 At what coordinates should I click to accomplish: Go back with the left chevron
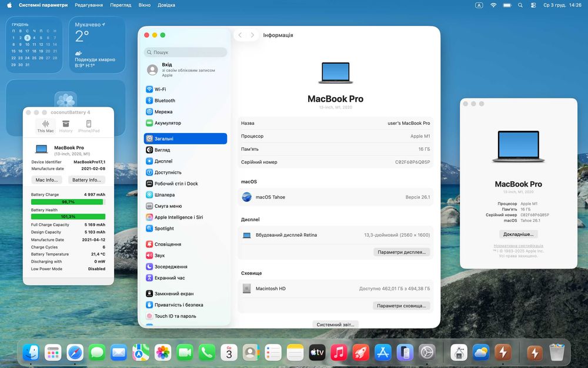click(240, 35)
